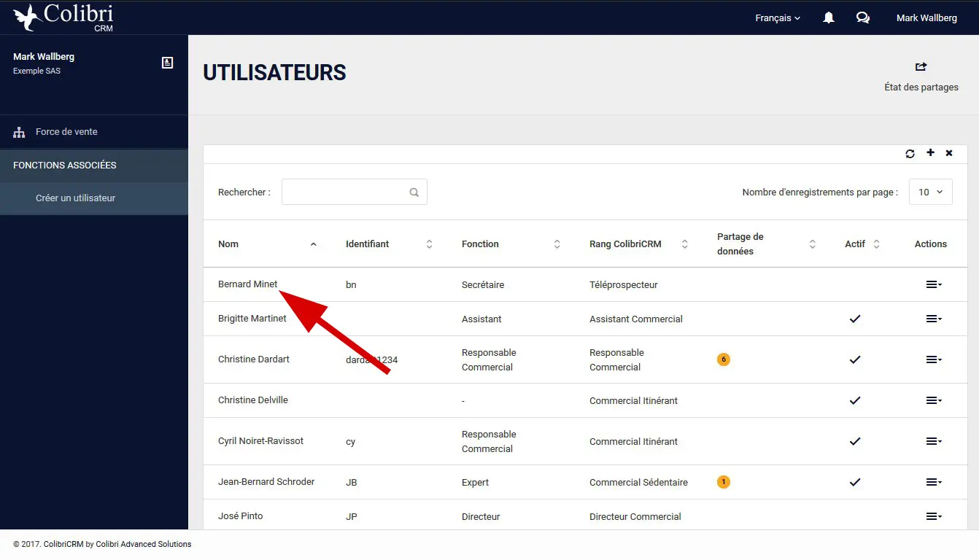Click the plus icon on the table panel
979x560 pixels.
tap(930, 152)
